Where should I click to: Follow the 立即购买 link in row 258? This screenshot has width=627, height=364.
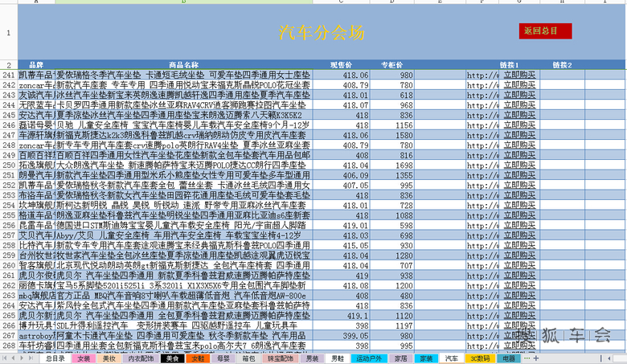[x=521, y=246]
